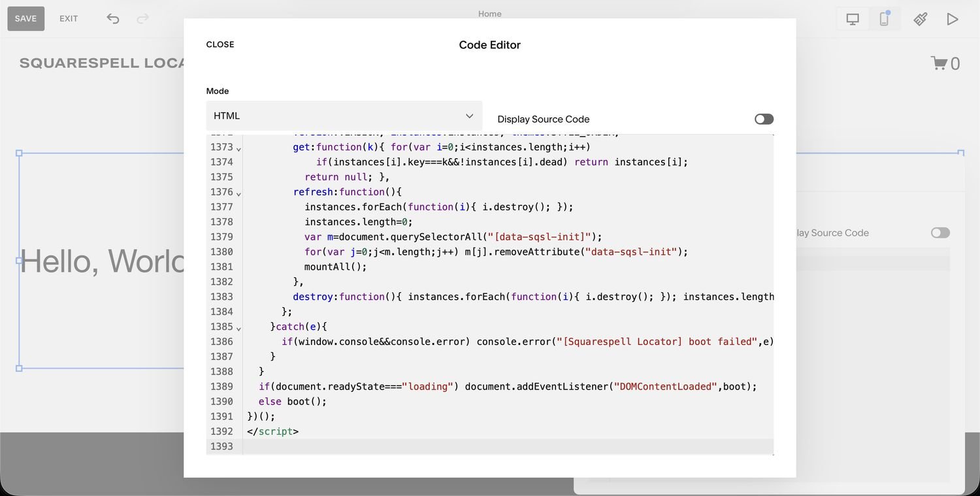Screen dimensions: 980x496
Task: Click the preview play icon
Action: [953, 19]
